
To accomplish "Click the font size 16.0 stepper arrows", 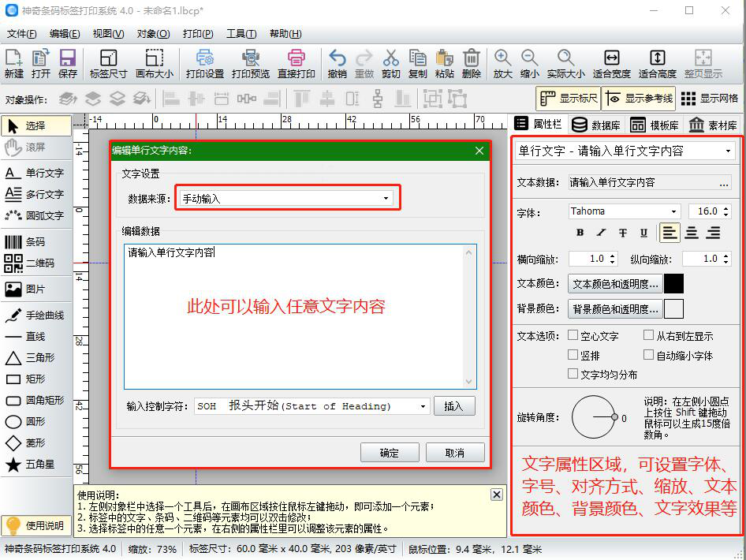I will (x=726, y=211).
